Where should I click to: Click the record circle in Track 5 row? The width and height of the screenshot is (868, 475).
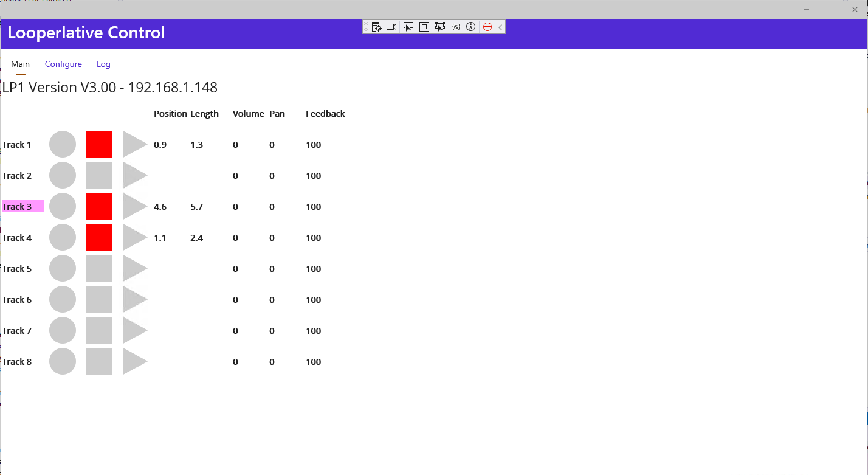pyautogui.click(x=63, y=268)
